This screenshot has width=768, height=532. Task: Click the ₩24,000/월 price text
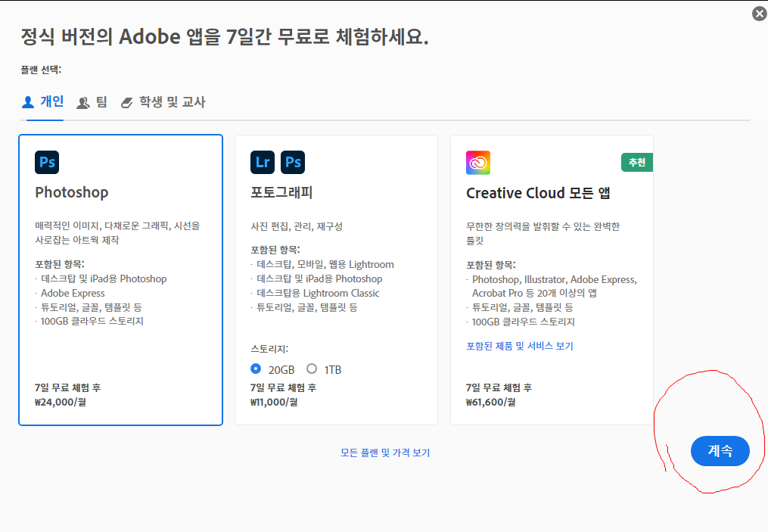coord(61,402)
